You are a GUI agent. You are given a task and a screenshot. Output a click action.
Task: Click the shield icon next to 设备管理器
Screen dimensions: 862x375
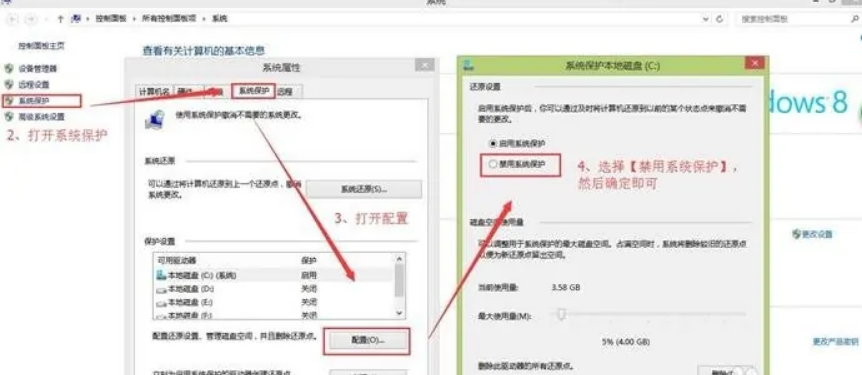[x=9, y=69]
